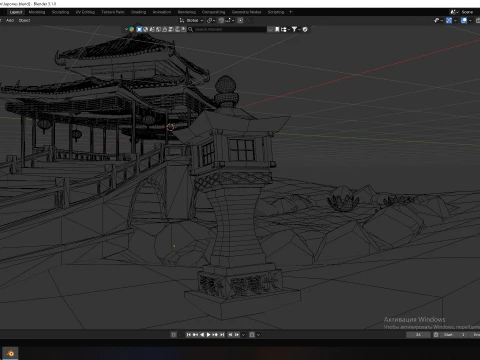The image size is (480, 360).
Task: Toggle proportional editing in the header
Action: click(240, 20)
